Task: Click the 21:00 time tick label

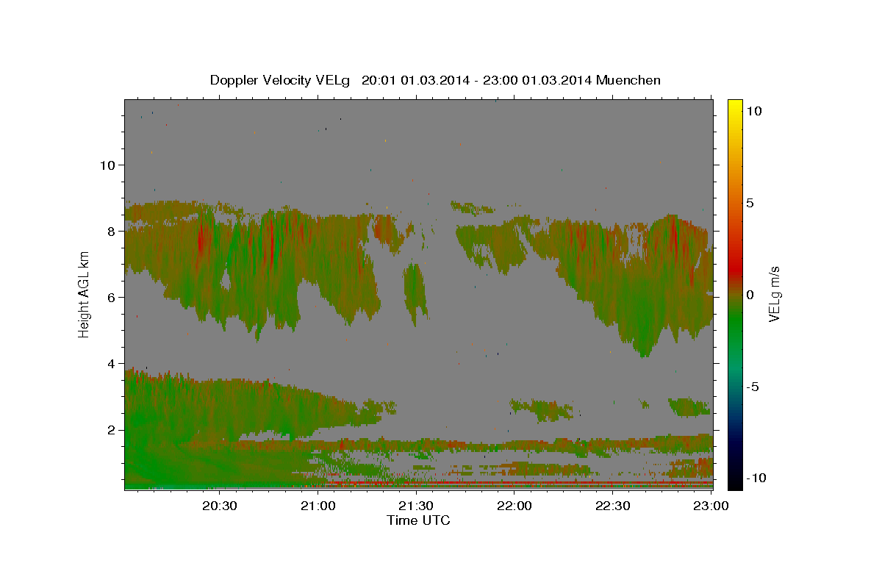Action: coord(318,506)
